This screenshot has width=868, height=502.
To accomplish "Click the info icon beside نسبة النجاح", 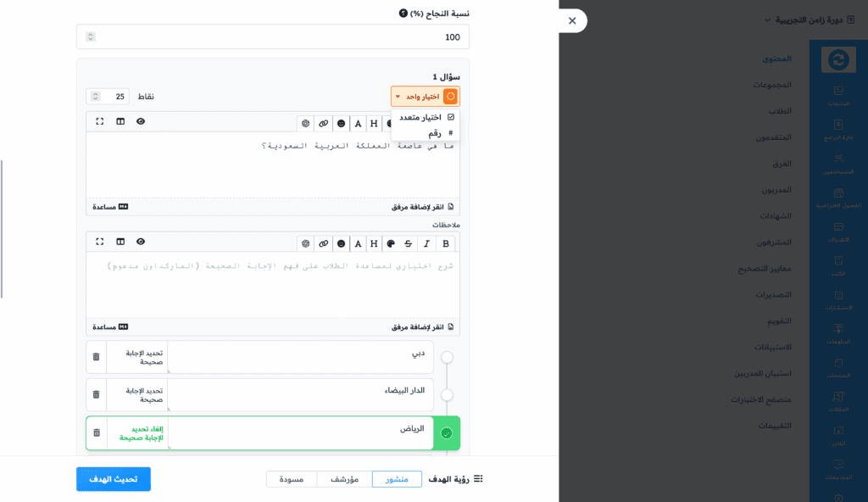I will tap(403, 13).
